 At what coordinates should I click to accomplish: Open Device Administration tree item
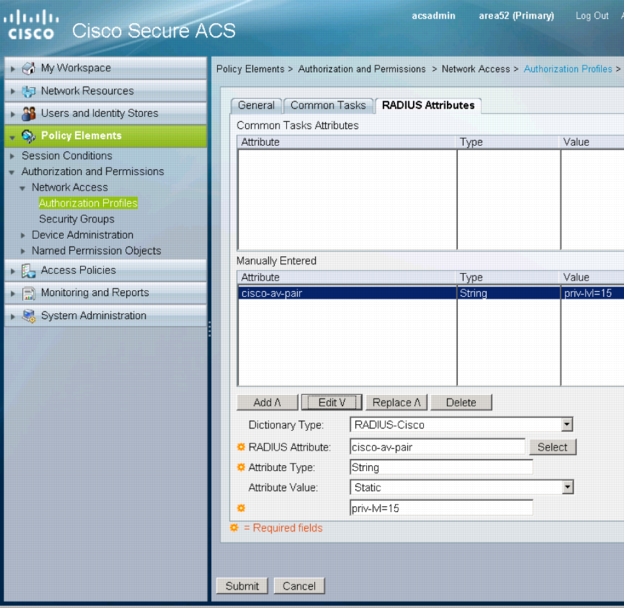click(x=83, y=235)
